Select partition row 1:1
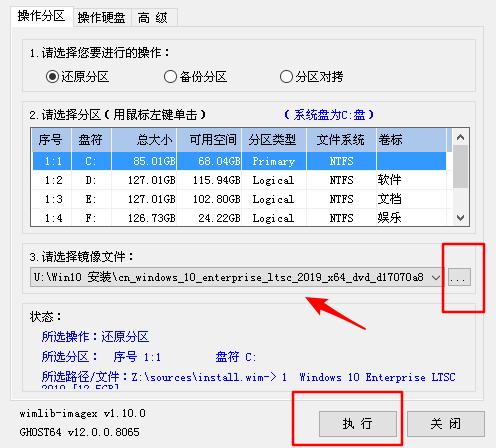Viewport: 496px width, 448px height. click(239, 161)
